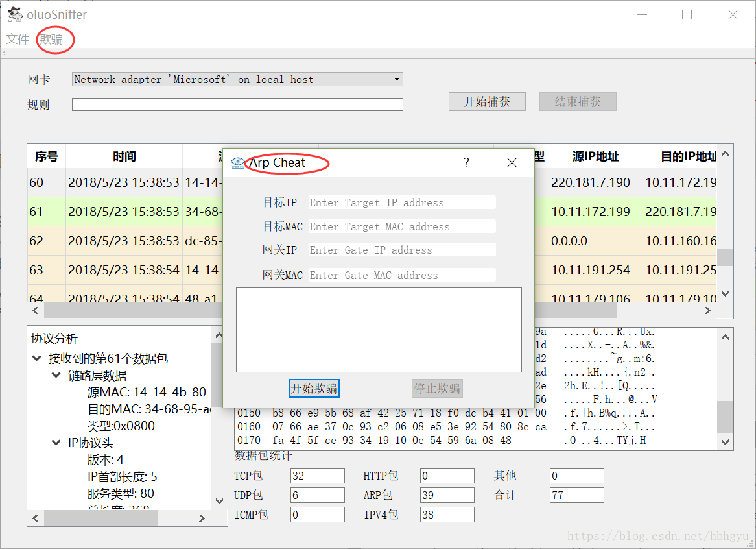
Task: Click the 目标MAC input field
Action: (402, 226)
